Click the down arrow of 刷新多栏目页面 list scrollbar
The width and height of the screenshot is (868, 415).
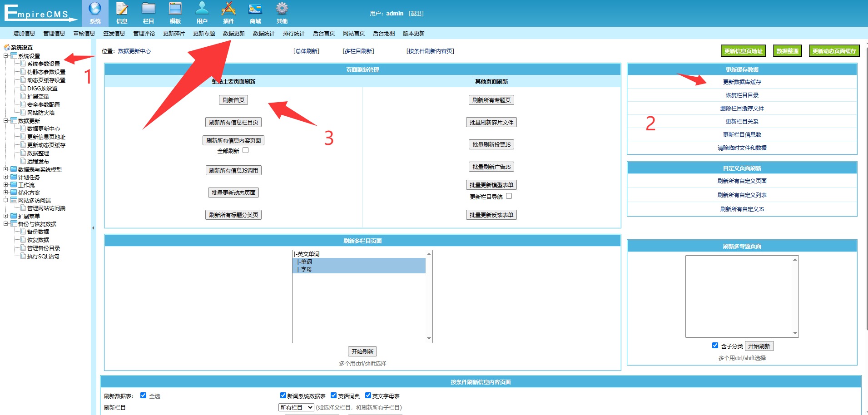click(429, 339)
